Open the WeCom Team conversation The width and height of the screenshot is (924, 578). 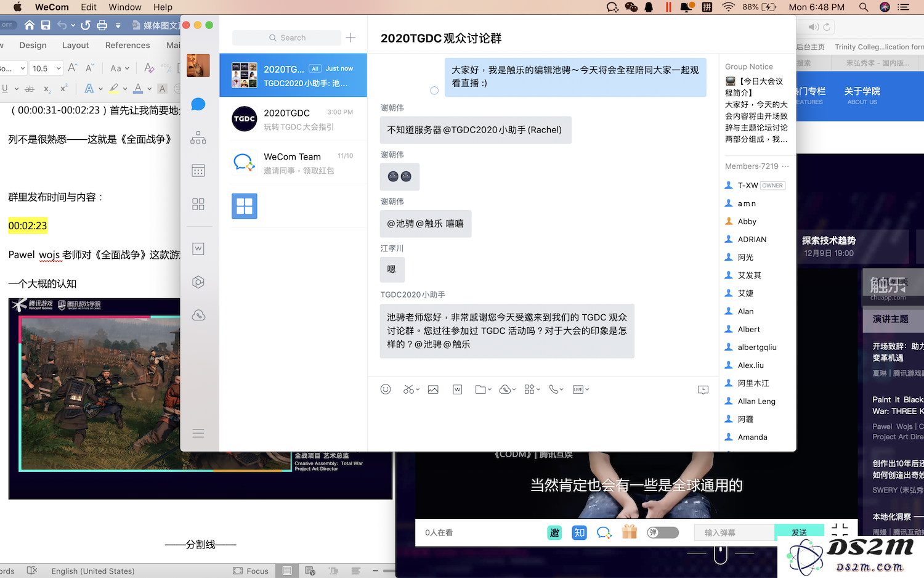pos(293,163)
